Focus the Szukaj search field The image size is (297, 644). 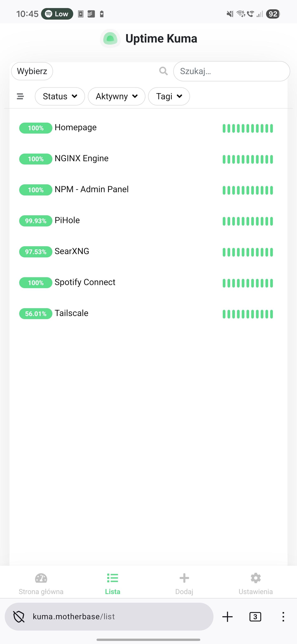click(x=232, y=71)
